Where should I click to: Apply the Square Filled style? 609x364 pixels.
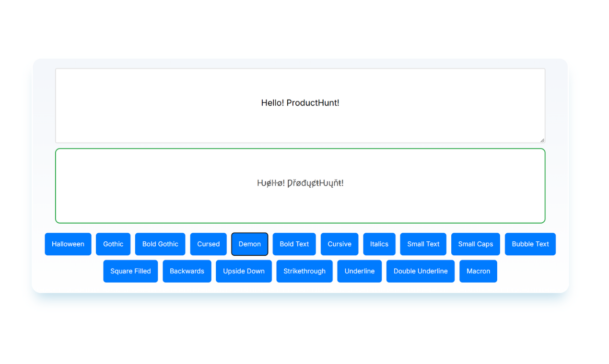point(130,271)
